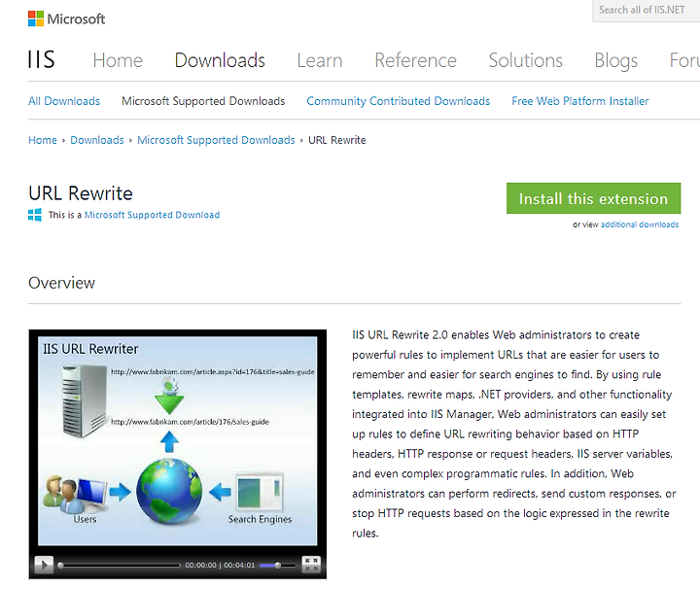Screen dimensions: 700x589
Task: Toggle video fullscreen mode
Action: coord(311,565)
